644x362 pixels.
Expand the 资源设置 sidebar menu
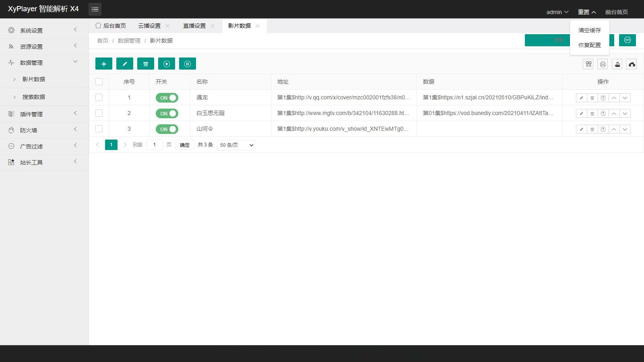coord(44,46)
